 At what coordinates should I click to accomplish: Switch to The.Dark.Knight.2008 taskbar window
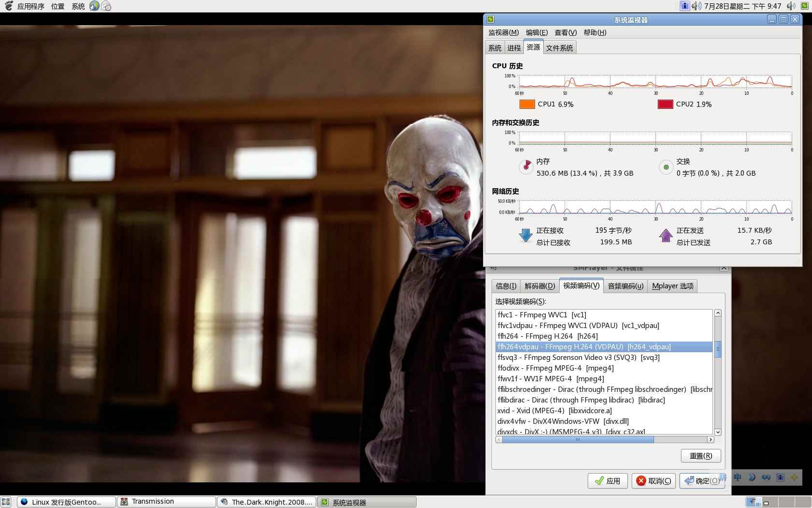pos(267,502)
